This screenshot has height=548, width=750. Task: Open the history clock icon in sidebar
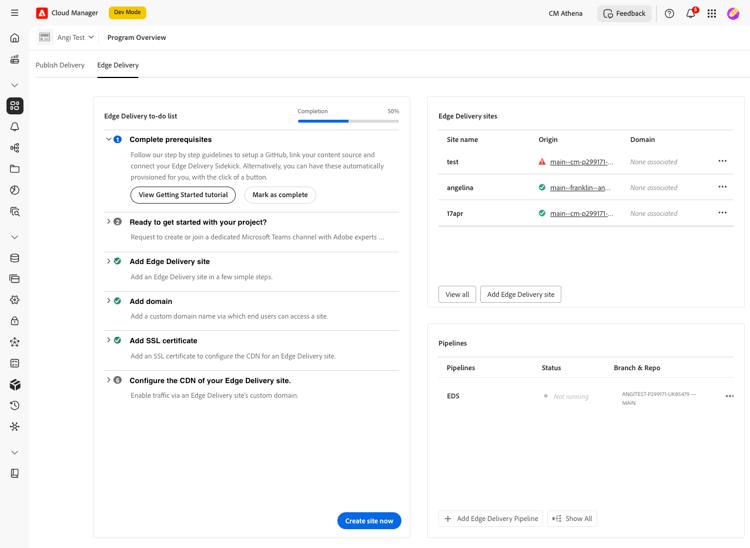pos(15,406)
